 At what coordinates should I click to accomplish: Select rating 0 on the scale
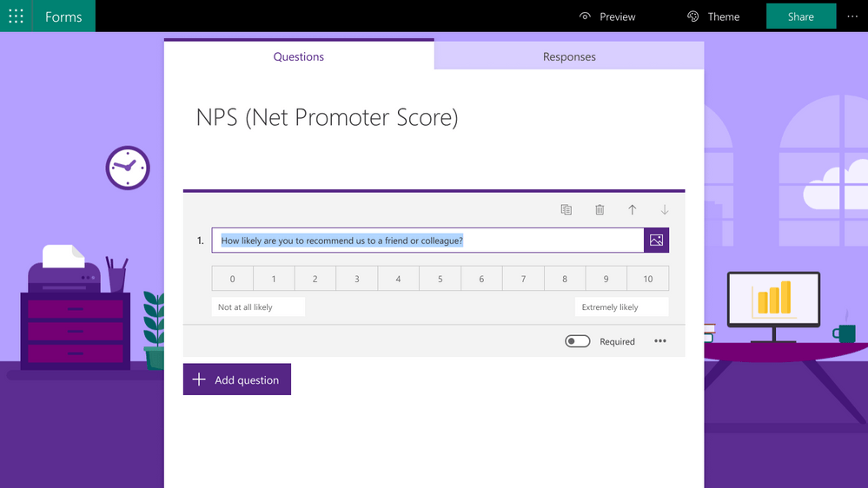coord(233,279)
